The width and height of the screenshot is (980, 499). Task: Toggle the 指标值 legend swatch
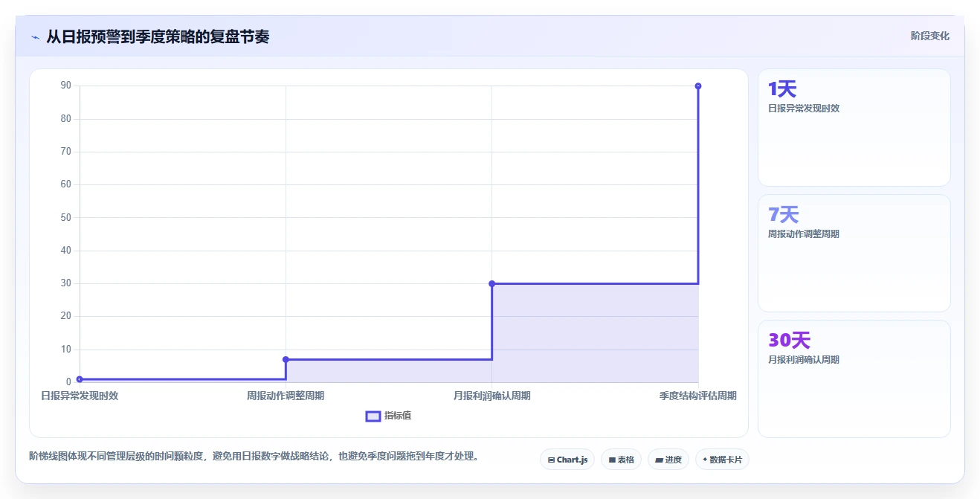(x=373, y=416)
